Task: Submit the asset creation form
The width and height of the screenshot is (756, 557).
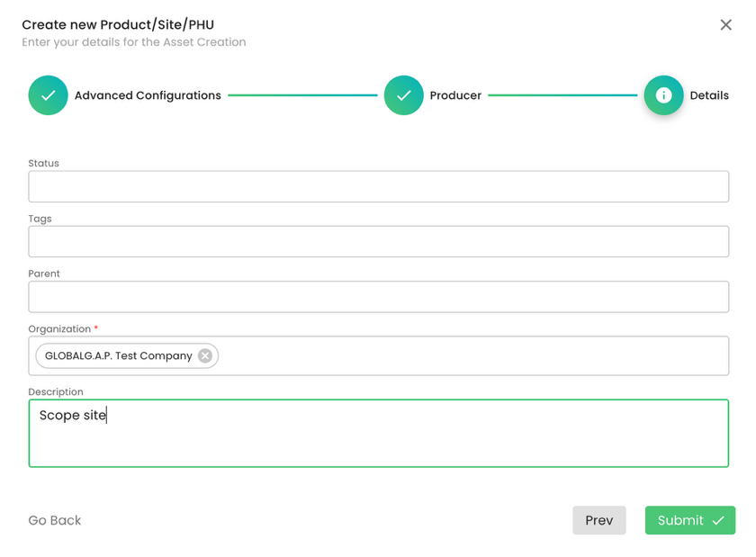Action: point(689,520)
